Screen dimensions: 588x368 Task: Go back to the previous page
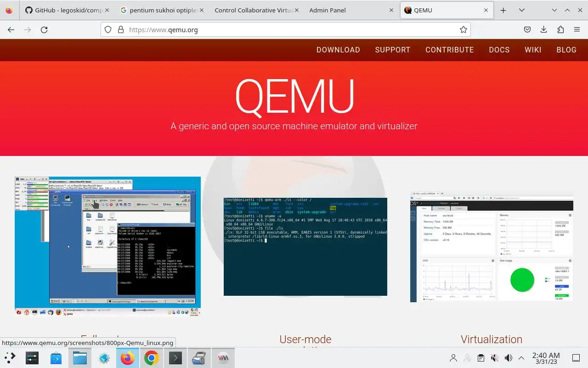click(x=11, y=29)
